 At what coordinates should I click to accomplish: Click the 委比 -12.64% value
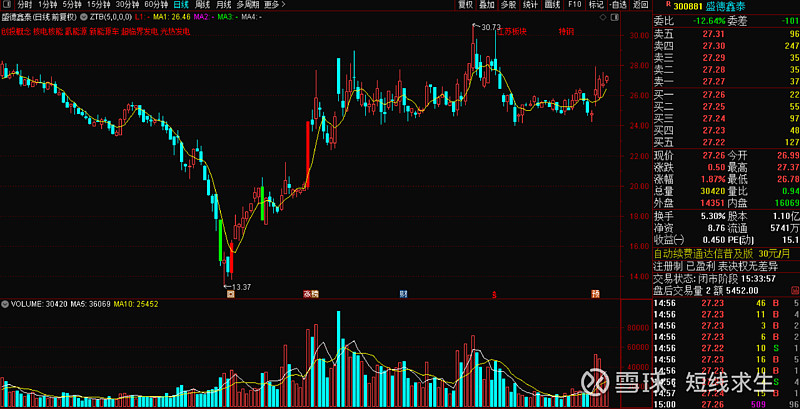point(709,21)
